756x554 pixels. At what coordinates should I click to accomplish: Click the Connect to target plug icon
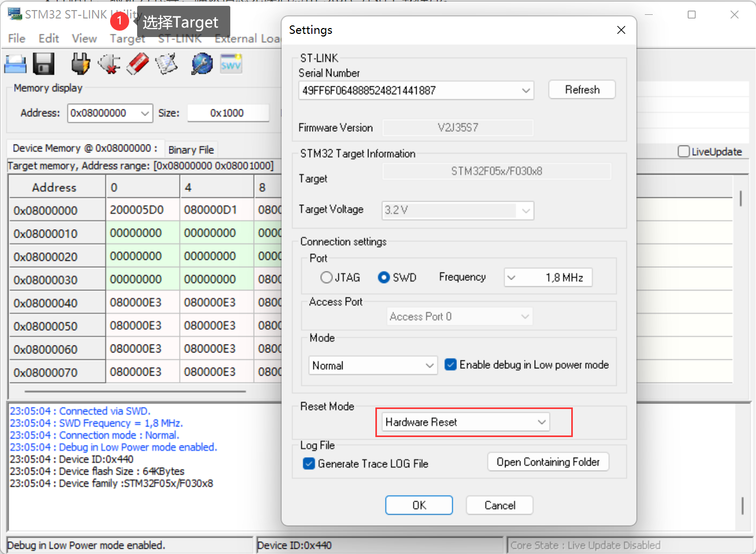pos(80,65)
